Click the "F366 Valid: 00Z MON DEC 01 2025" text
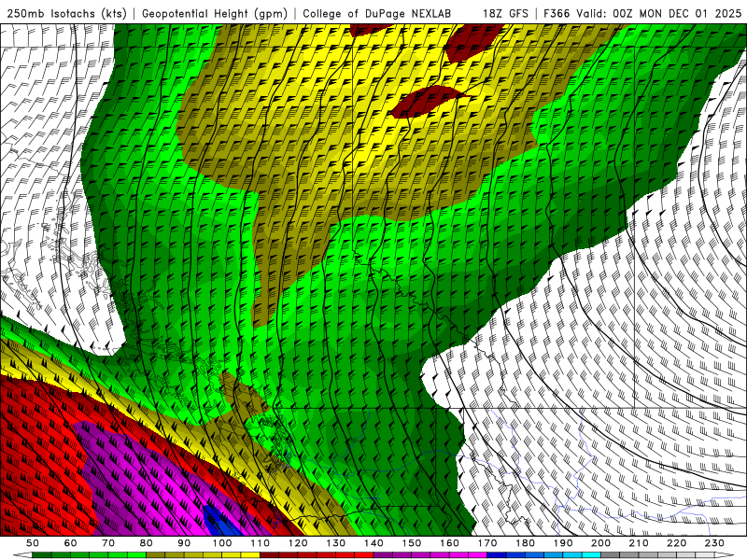This screenshot has width=747, height=560. [x=643, y=14]
